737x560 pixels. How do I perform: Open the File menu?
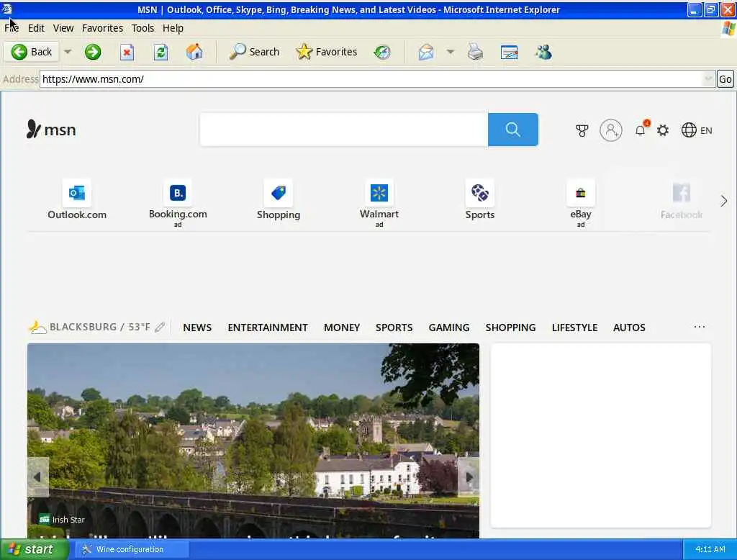click(12, 28)
